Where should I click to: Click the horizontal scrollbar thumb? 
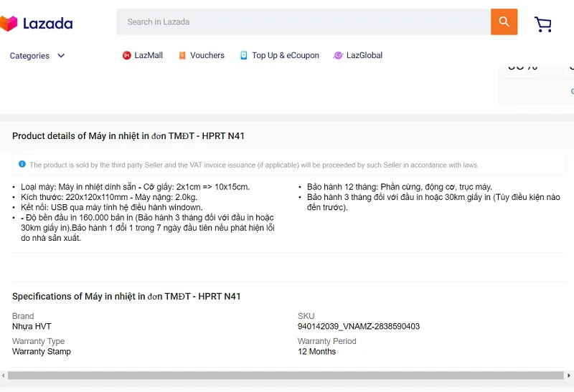286,376
